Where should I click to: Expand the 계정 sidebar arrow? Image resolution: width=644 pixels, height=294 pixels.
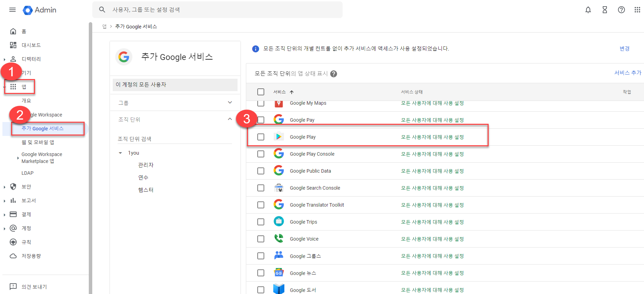pyautogui.click(x=5, y=228)
